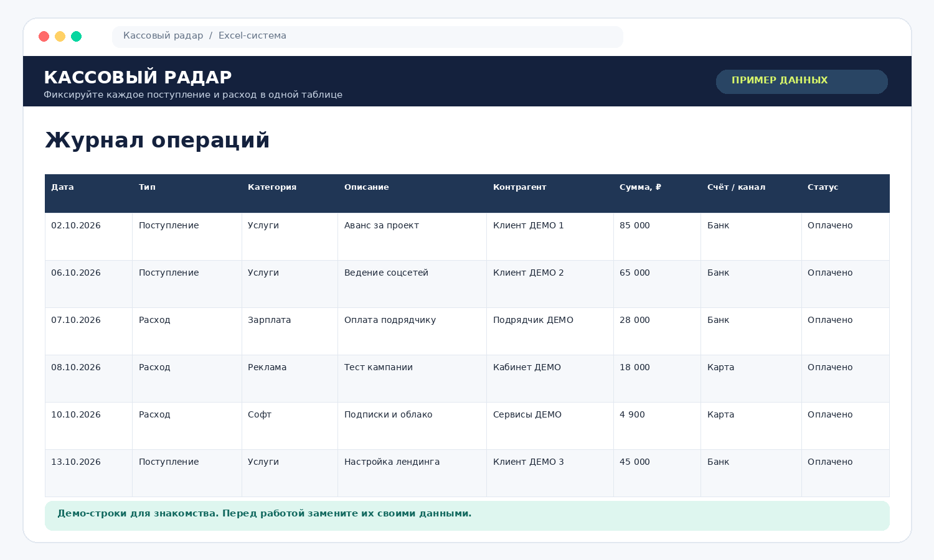Click the ПРИМЕР ДАННЫХ badge
This screenshot has width=934, height=560.
802,82
